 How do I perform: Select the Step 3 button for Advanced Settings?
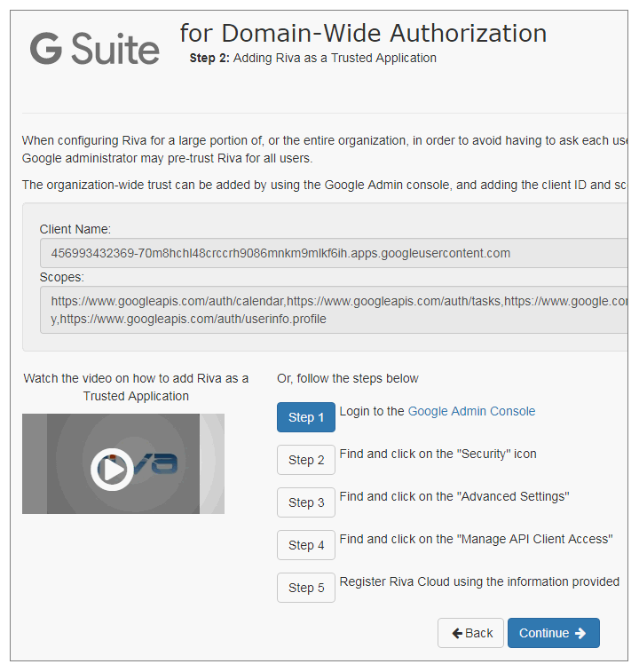(306, 502)
